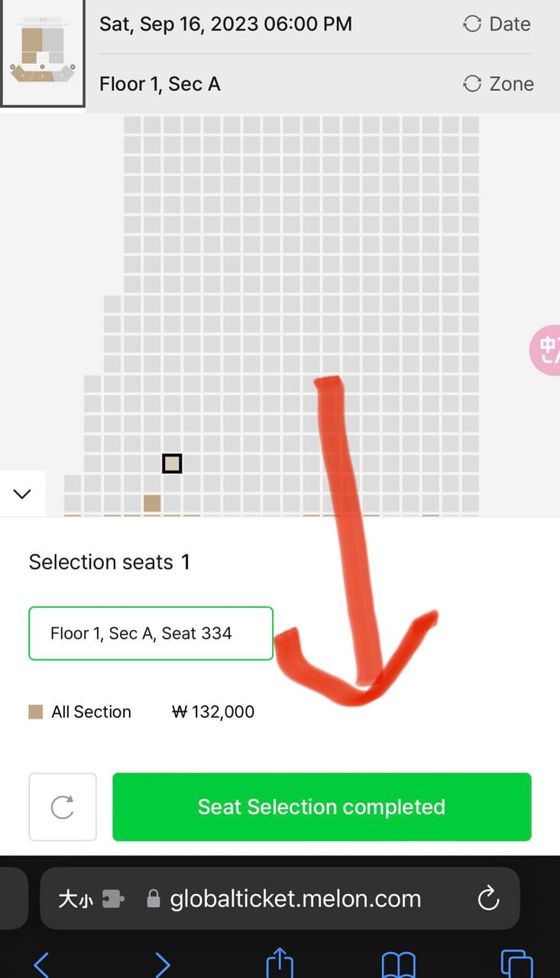Collapse the seat info panel with the chevron
This screenshot has height=978, width=560.
(21, 493)
